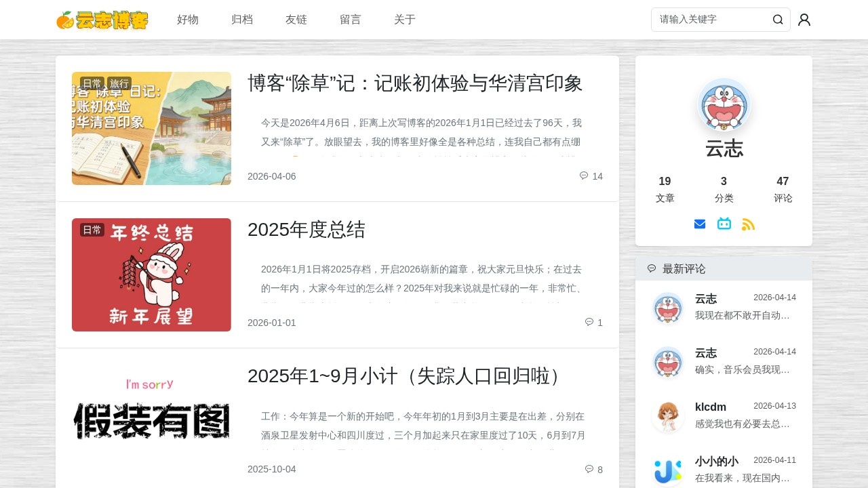Image resolution: width=868 pixels, height=488 pixels.
Task: Go to the 留言 page
Action: pyautogui.click(x=350, y=20)
